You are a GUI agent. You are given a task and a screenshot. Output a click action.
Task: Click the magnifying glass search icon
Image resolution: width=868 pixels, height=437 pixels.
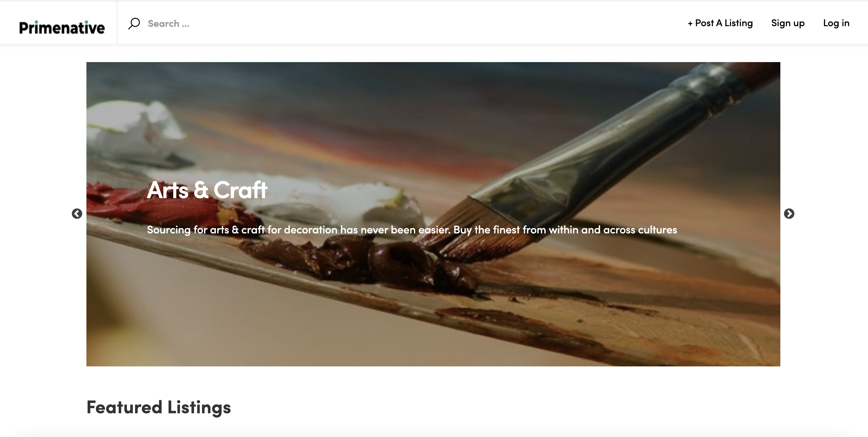134,23
